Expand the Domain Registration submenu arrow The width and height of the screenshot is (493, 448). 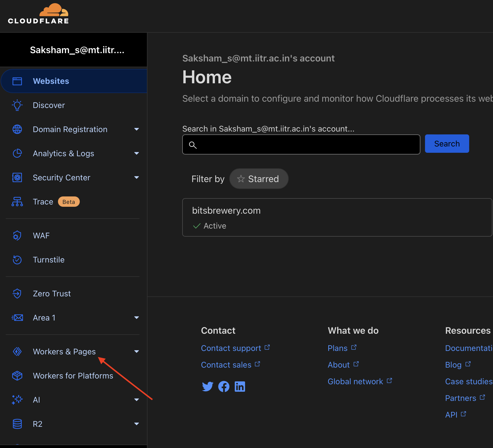click(137, 129)
